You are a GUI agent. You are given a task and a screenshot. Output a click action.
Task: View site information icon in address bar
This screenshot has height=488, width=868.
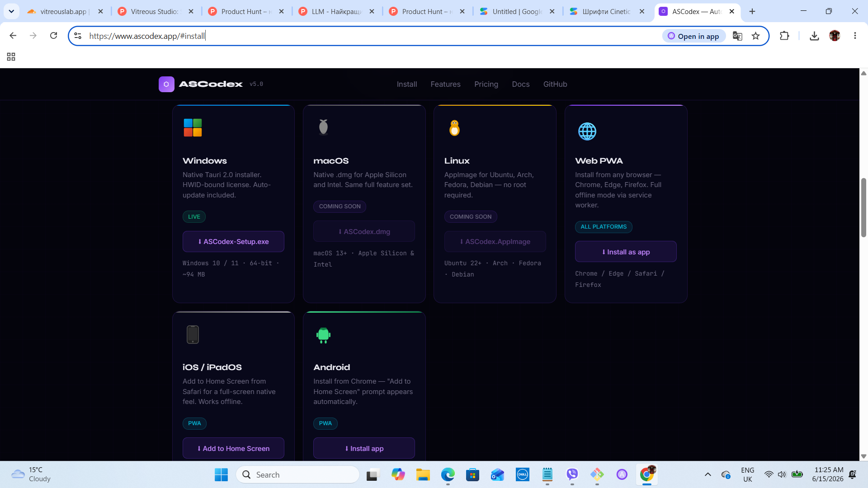[x=78, y=36]
